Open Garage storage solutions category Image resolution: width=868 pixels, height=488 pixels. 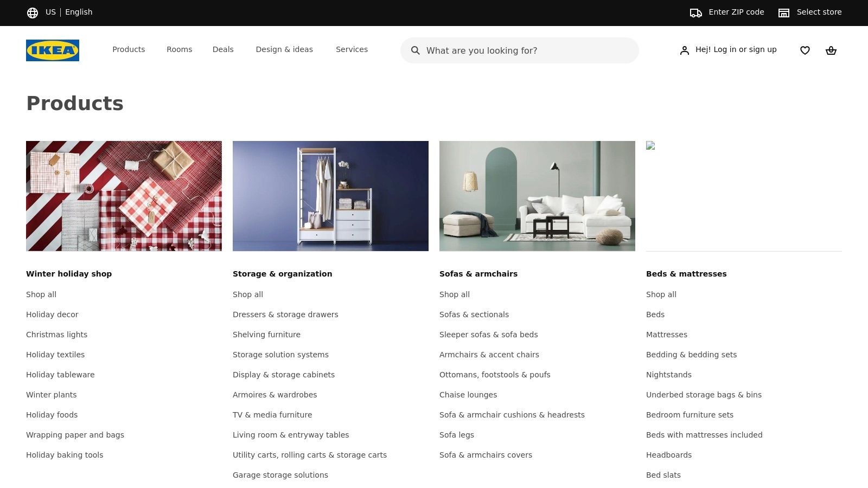(280, 475)
